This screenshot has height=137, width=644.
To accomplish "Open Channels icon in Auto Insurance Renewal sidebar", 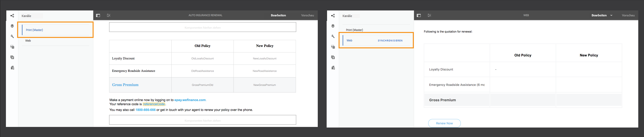I will click(12, 16).
